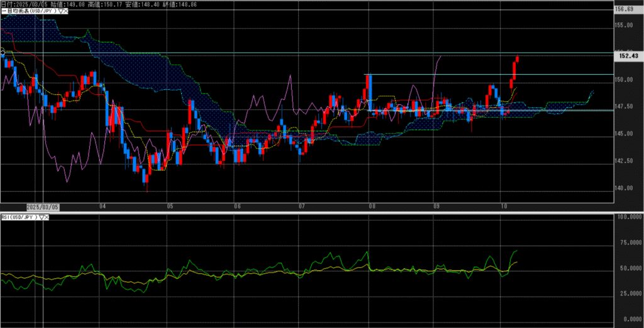Open the RSI panel triangle dropdown
644x328 pixels.
(42, 217)
